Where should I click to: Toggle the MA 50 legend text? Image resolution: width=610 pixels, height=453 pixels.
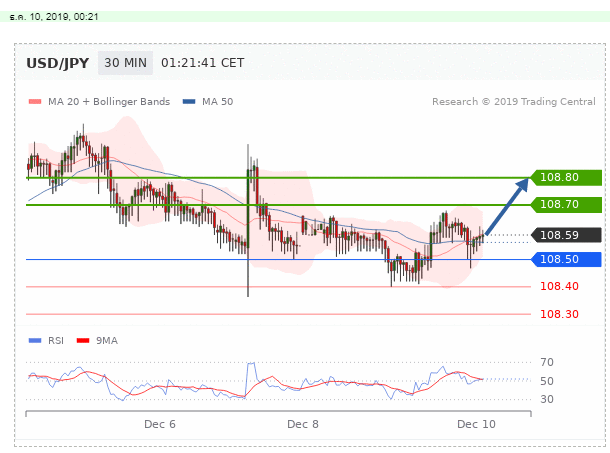217,102
